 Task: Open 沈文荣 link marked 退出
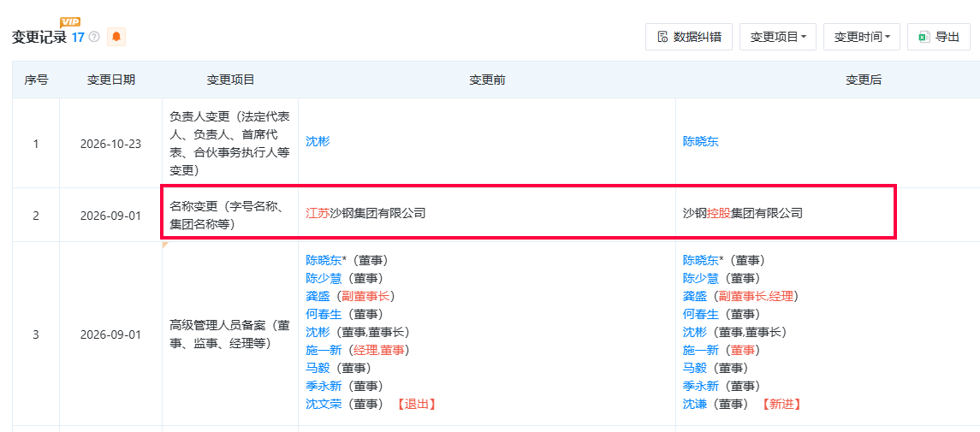click(x=324, y=405)
